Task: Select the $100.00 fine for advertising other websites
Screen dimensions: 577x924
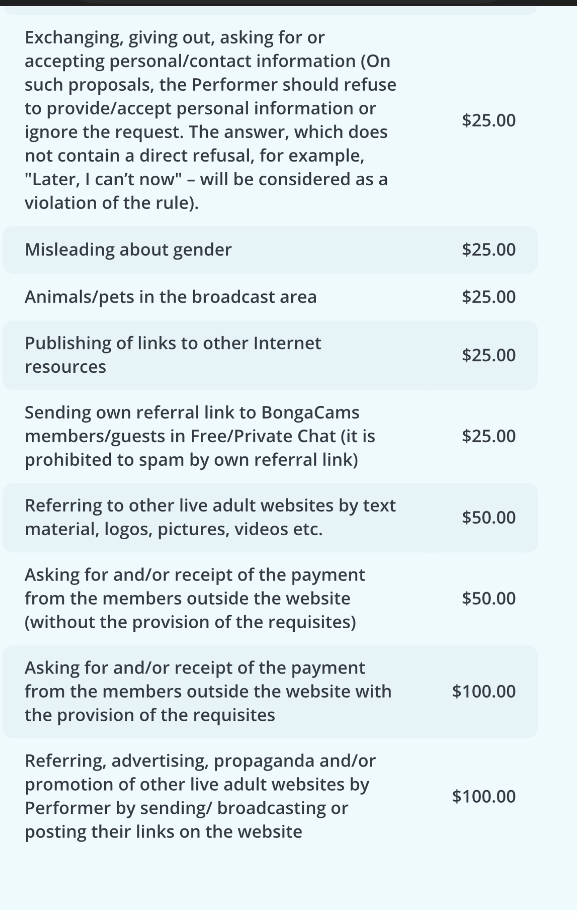Action: pyautogui.click(x=484, y=796)
